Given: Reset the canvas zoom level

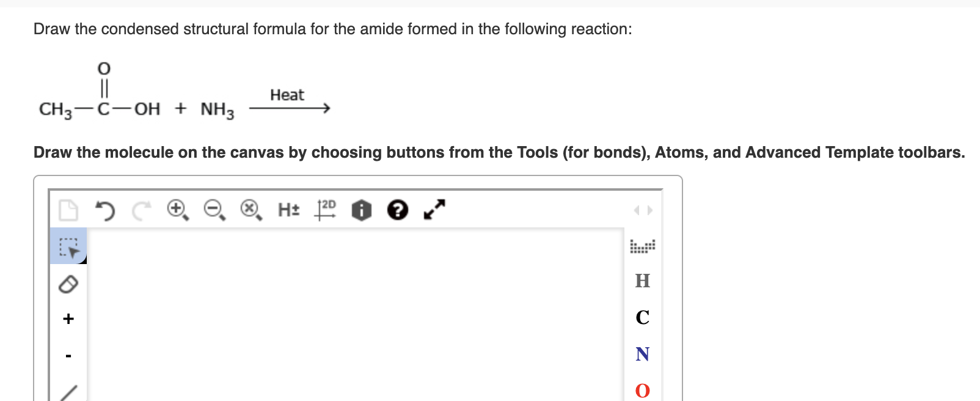Looking at the screenshot, I should coord(249,210).
